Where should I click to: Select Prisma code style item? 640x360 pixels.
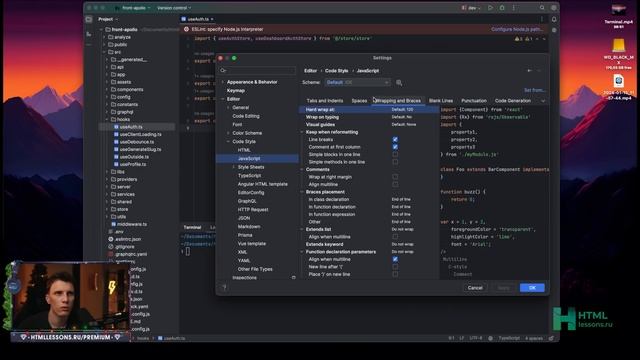245,235
